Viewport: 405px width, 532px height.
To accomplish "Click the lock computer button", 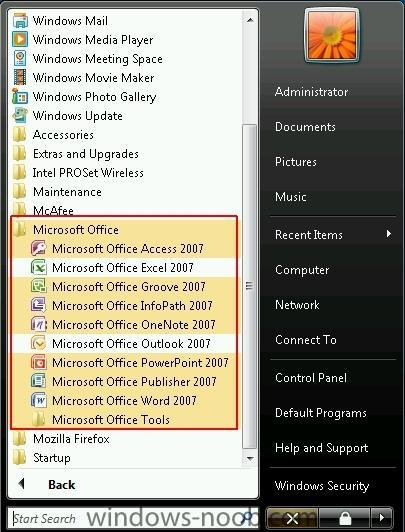I will point(345,518).
